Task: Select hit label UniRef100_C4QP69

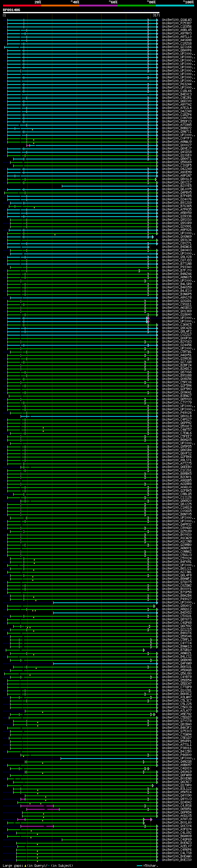Action: pos(177,839)
